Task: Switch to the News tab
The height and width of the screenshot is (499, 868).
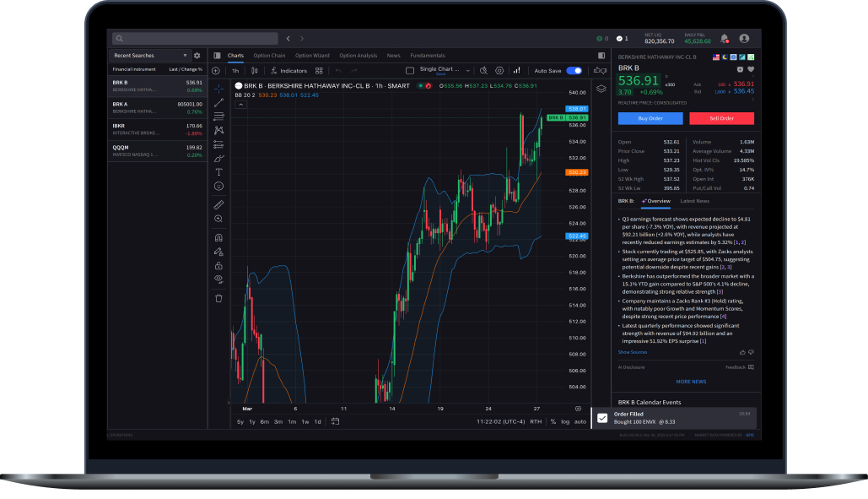Action: tap(394, 56)
